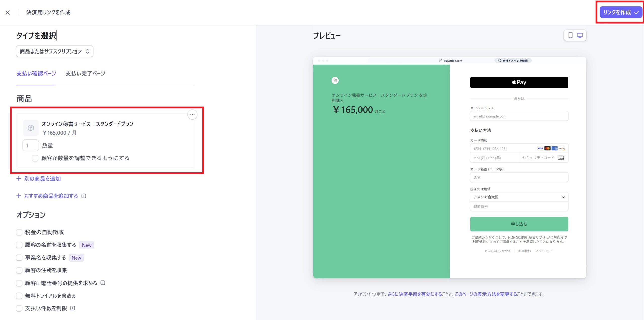
Task: Switch preview to desktop monitor view
Action: (x=580, y=35)
